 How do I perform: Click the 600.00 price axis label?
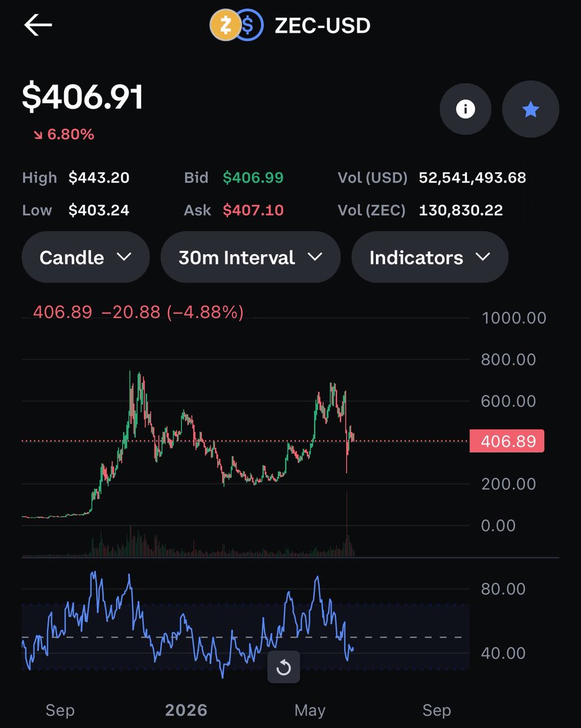tap(508, 401)
